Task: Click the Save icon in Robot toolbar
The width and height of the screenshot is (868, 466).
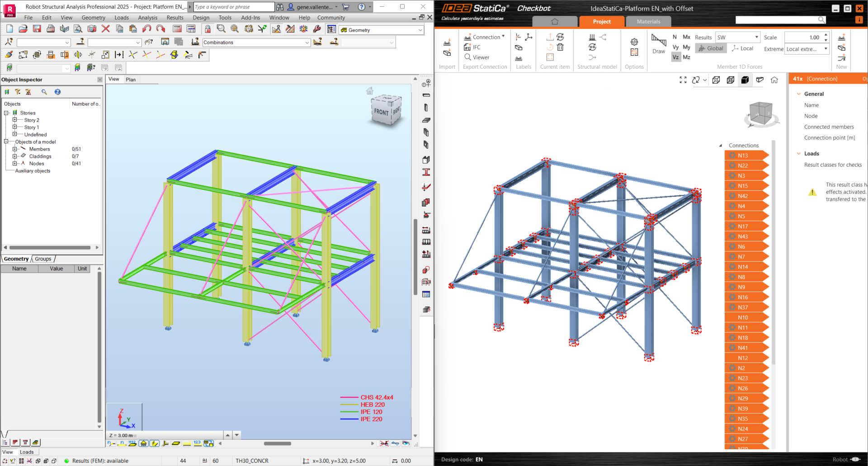Action: click(37, 29)
